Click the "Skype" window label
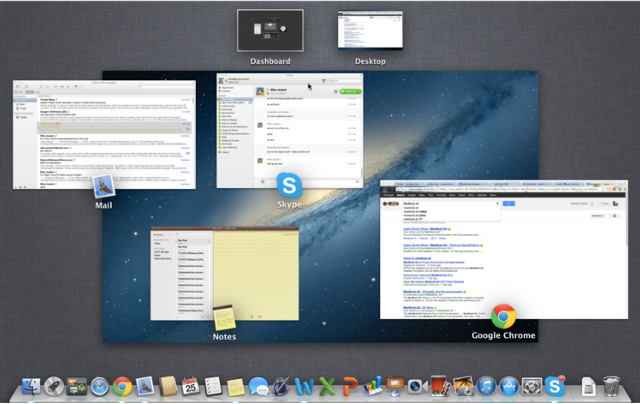The image size is (640, 404). (x=289, y=204)
